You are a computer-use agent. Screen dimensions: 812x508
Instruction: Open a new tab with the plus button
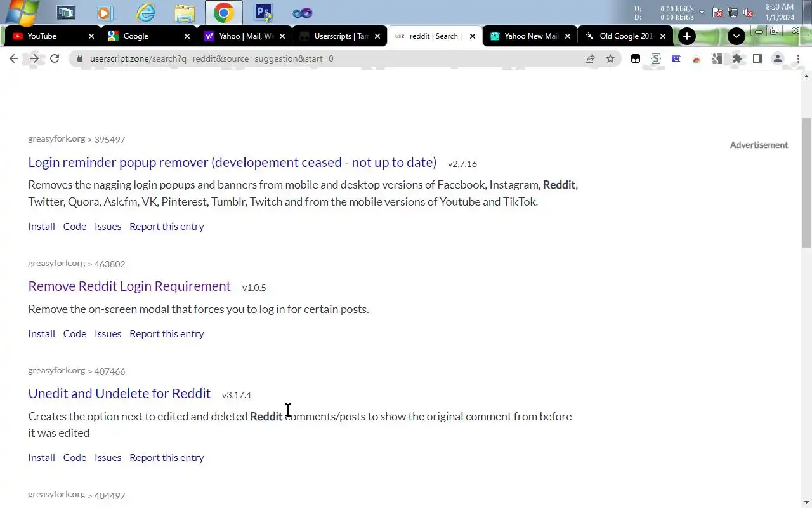687,36
